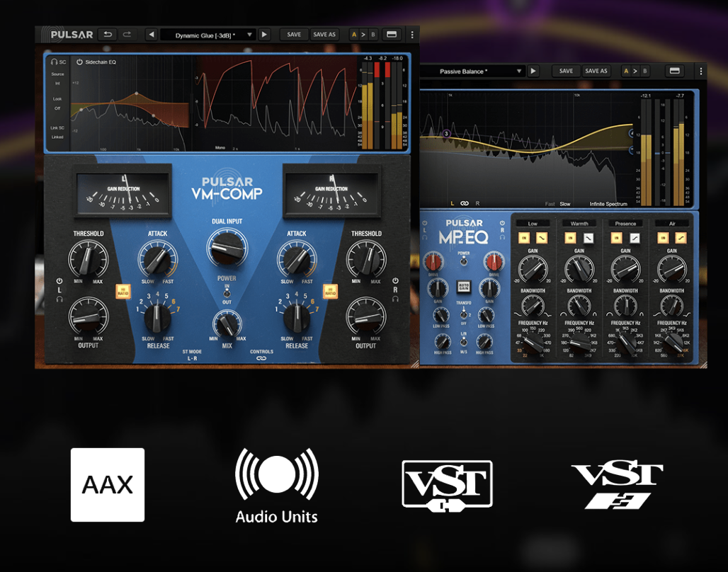This screenshot has width=728, height=572.
Task: Toggle the Warmth band shelf shape button
Action: (x=588, y=238)
